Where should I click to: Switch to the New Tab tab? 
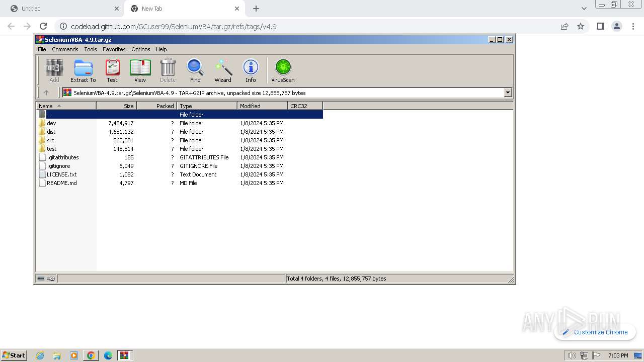pos(184,9)
